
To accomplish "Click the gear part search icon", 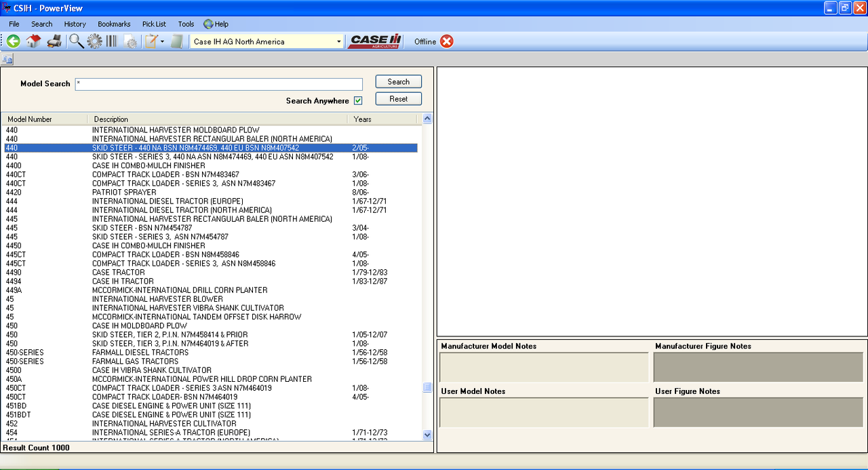I will pyautogui.click(x=94, y=41).
